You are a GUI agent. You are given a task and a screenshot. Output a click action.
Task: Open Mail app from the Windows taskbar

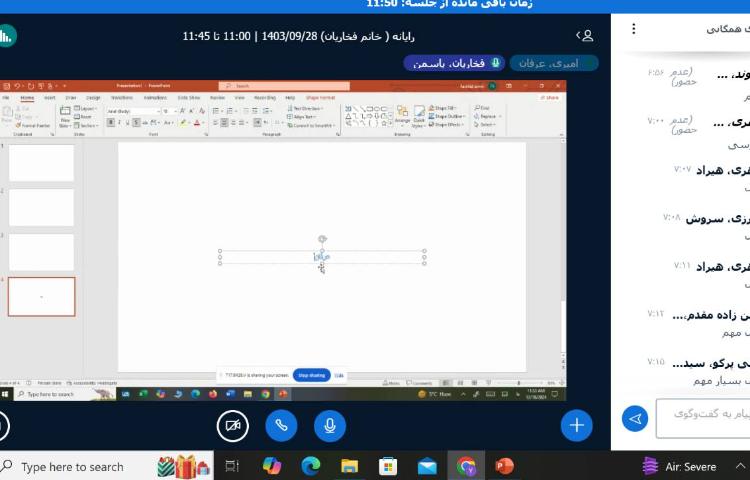(427, 466)
